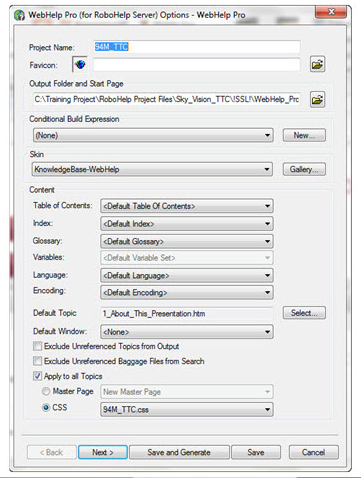Screen dimensions: 361x478
Task: Click the Favicon globe preview icon
Action: pyautogui.click(x=80, y=64)
